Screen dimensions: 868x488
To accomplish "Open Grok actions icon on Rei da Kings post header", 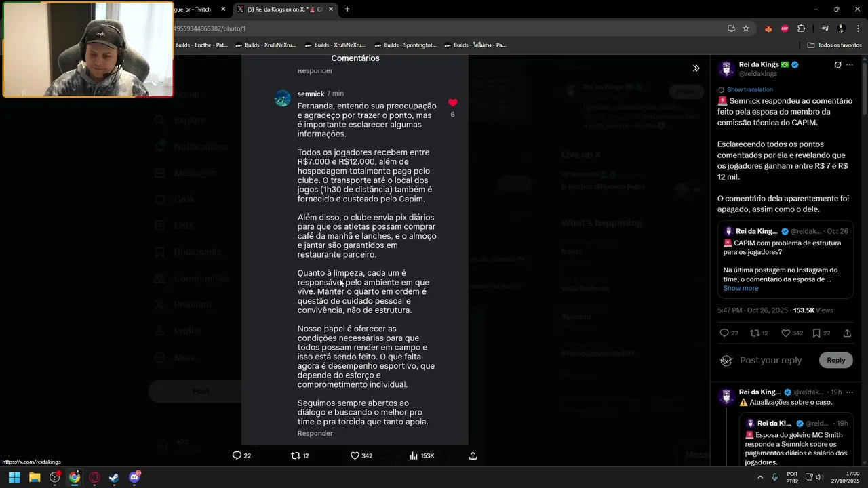I will 837,65.
